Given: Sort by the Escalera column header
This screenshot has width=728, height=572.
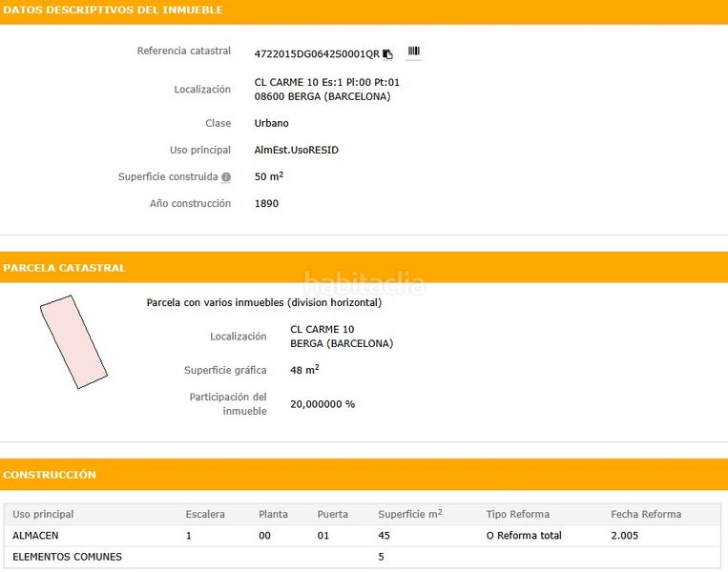Looking at the screenshot, I should pyautogui.click(x=205, y=514).
